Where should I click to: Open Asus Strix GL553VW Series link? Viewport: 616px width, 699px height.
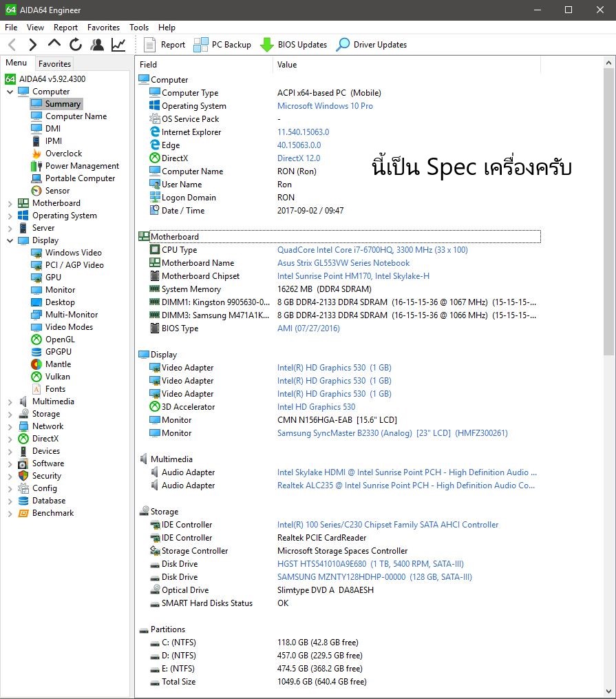point(343,263)
